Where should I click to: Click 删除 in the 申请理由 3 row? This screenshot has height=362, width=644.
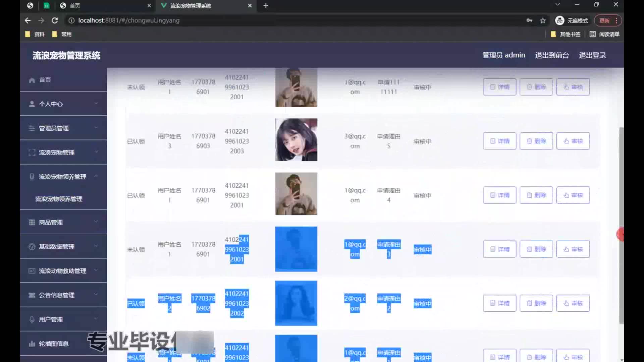[x=536, y=249]
